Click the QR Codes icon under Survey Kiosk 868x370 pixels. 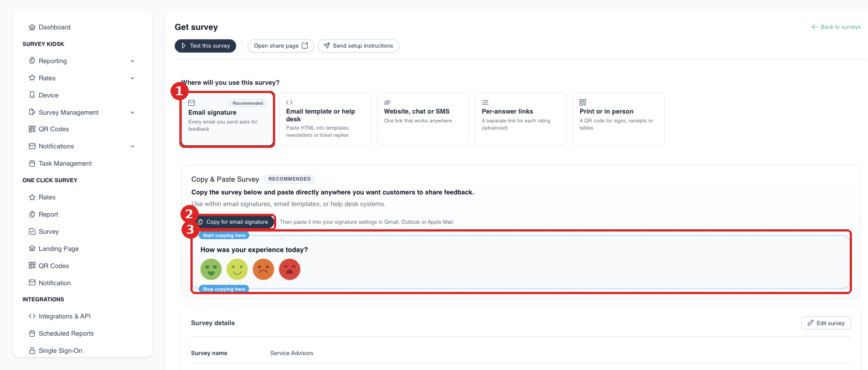[32, 129]
